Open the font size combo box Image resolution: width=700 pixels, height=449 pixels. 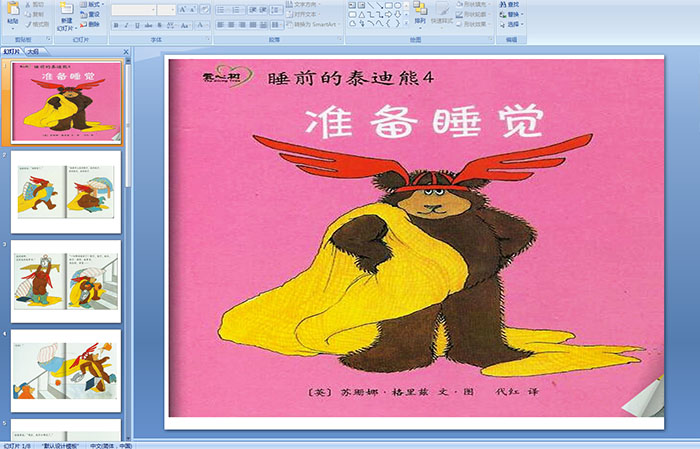click(x=166, y=10)
